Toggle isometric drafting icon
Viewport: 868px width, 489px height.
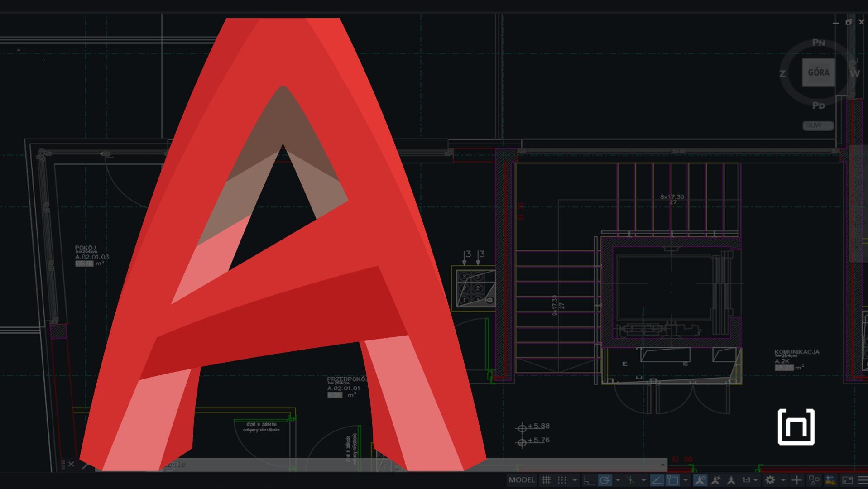click(630, 480)
